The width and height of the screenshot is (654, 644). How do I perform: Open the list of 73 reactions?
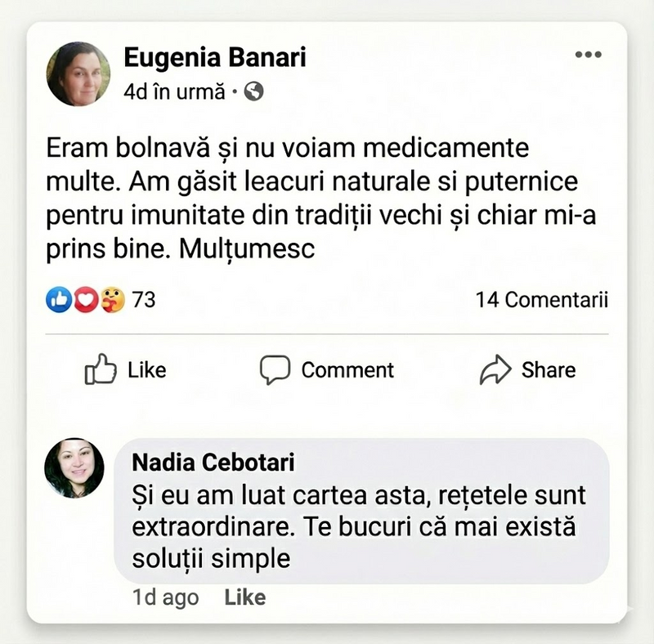[x=144, y=300]
